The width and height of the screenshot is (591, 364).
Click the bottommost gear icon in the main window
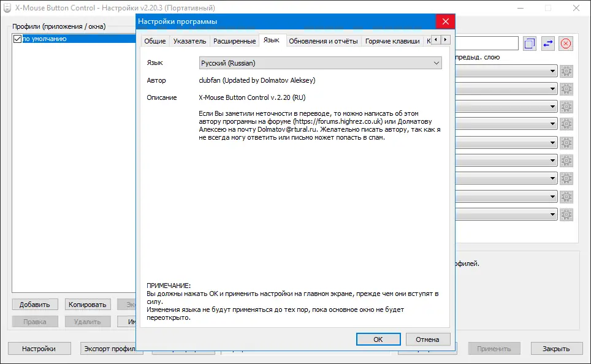[566, 214]
